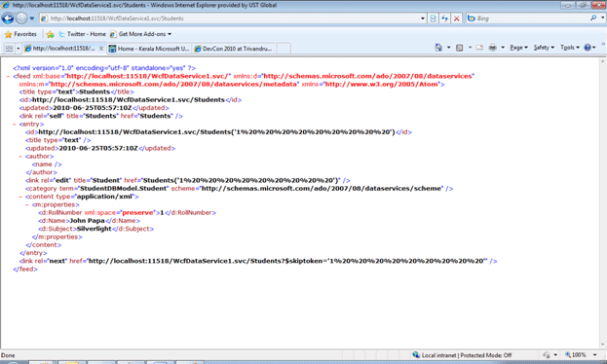Switch to Home - Kerala Microsoft tab

pyautogui.click(x=149, y=49)
